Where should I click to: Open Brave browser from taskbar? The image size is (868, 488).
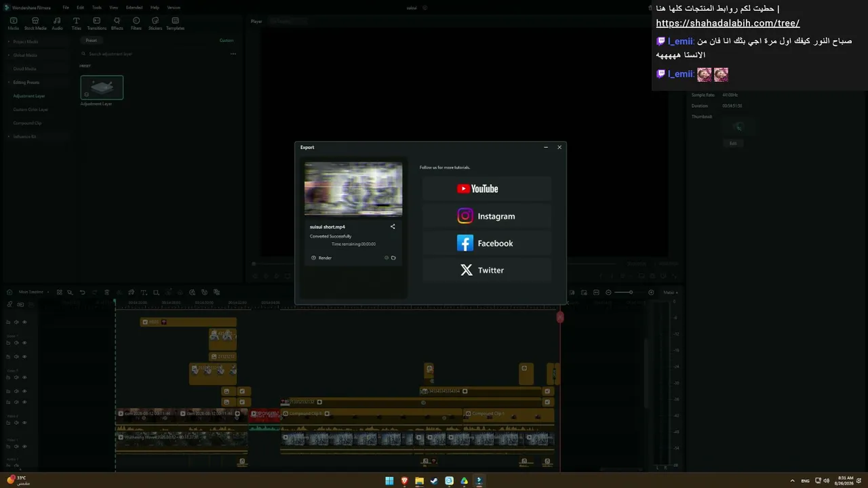(x=404, y=481)
